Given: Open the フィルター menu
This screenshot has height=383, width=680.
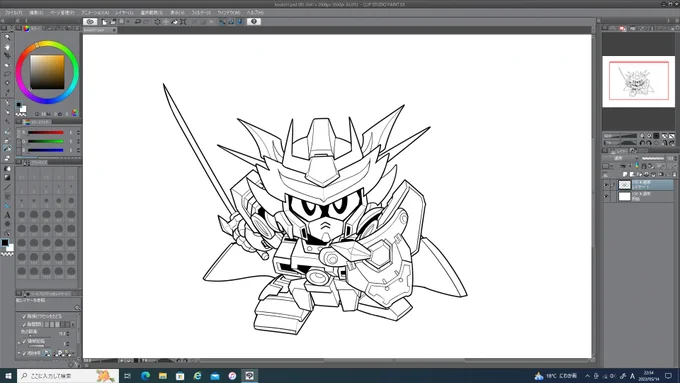Looking at the screenshot, I should pos(201,13).
